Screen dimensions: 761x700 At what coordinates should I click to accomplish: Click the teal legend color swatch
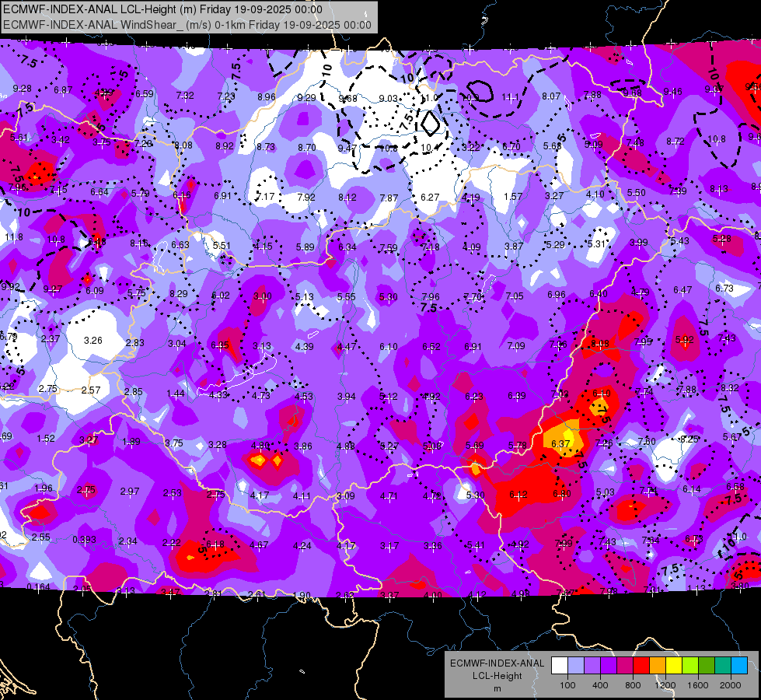click(x=723, y=666)
